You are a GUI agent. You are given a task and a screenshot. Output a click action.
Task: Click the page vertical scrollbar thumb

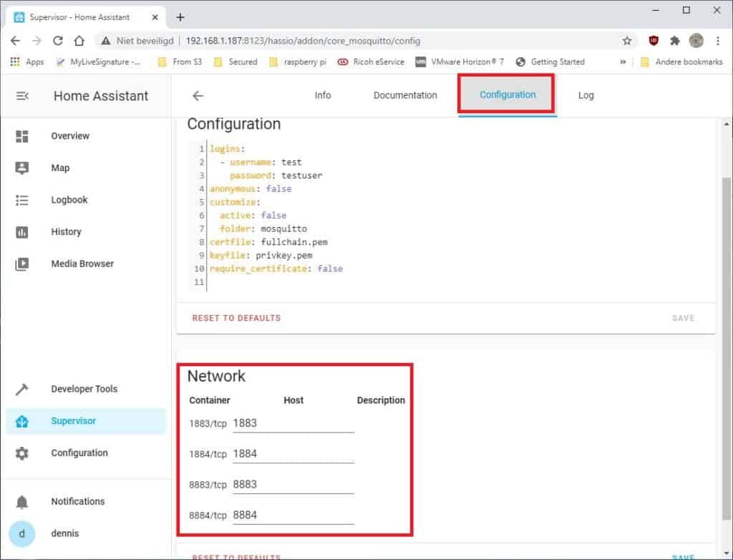click(x=727, y=349)
